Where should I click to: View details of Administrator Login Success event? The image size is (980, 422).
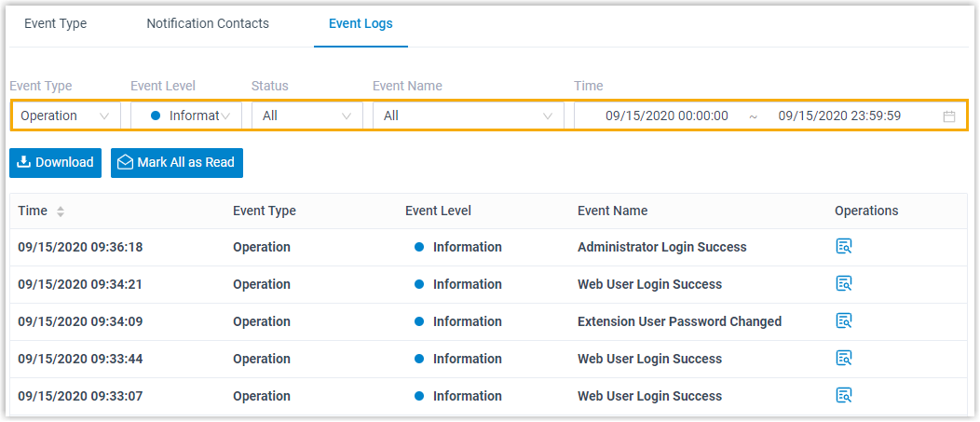coord(844,247)
